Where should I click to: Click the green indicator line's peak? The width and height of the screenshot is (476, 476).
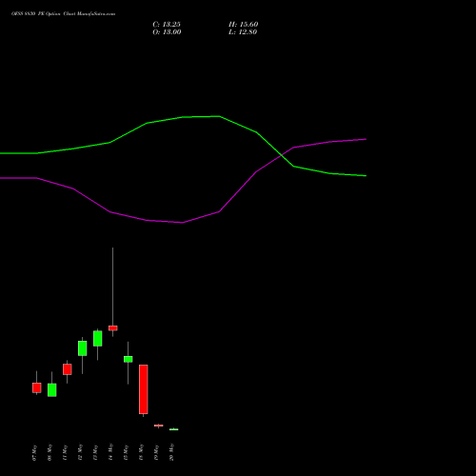point(219,116)
